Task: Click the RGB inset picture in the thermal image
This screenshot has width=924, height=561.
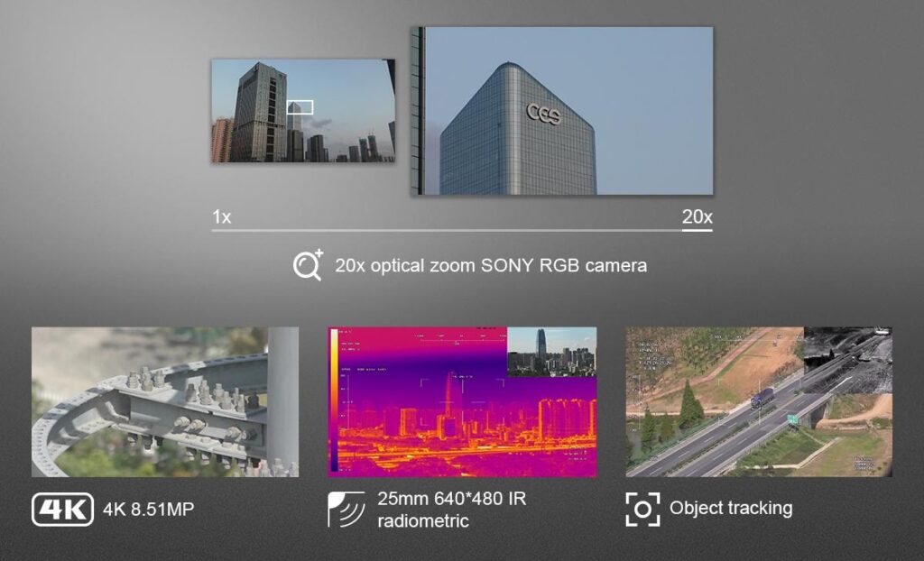Action: pyautogui.click(x=550, y=350)
